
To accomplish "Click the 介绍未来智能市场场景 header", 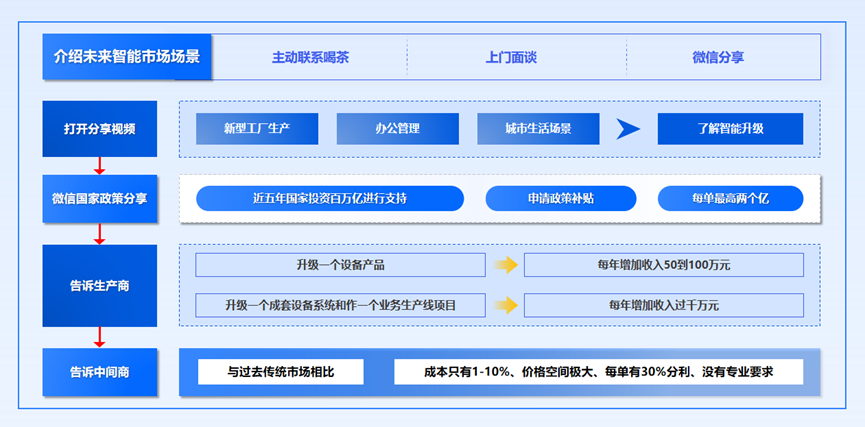I will (x=127, y=56).
